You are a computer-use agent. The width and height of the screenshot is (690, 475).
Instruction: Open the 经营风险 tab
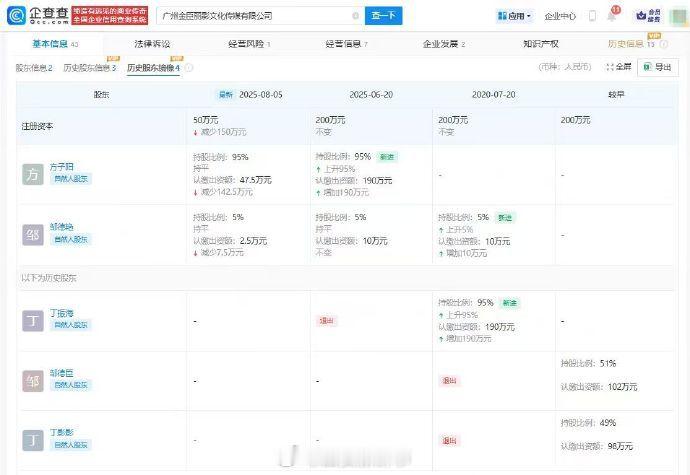(x=249, y=44)
